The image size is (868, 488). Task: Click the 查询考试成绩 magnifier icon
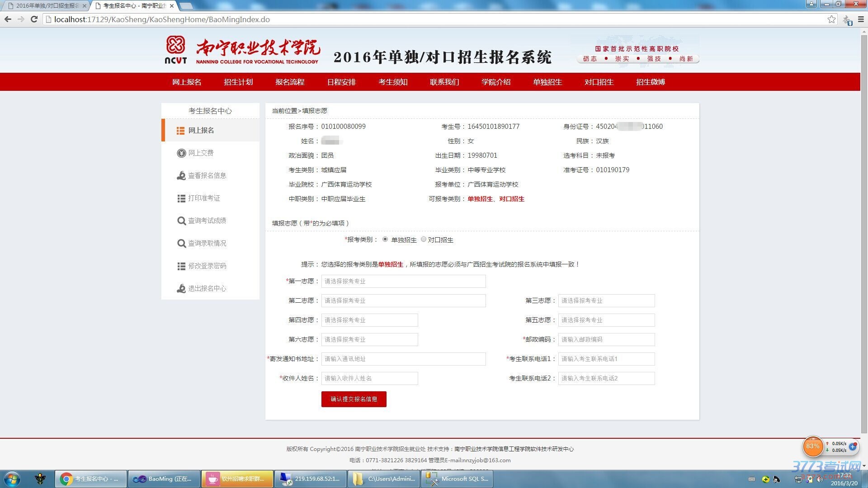181,221
